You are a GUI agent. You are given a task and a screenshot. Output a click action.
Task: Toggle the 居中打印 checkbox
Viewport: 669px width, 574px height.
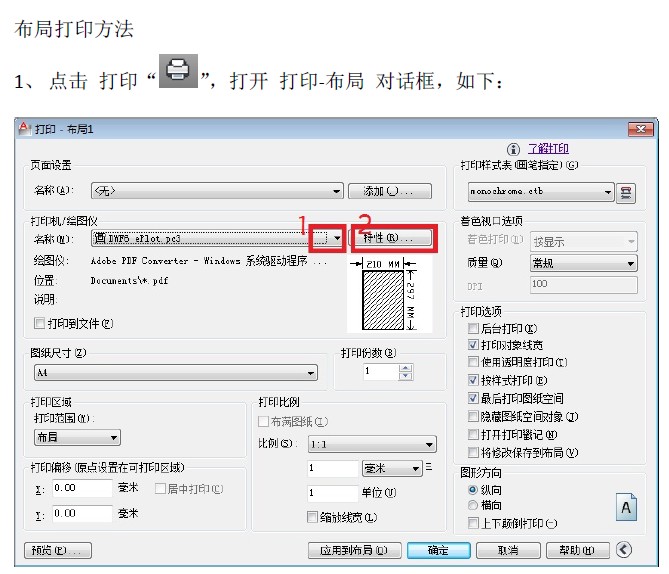click(x=160, y=489)
